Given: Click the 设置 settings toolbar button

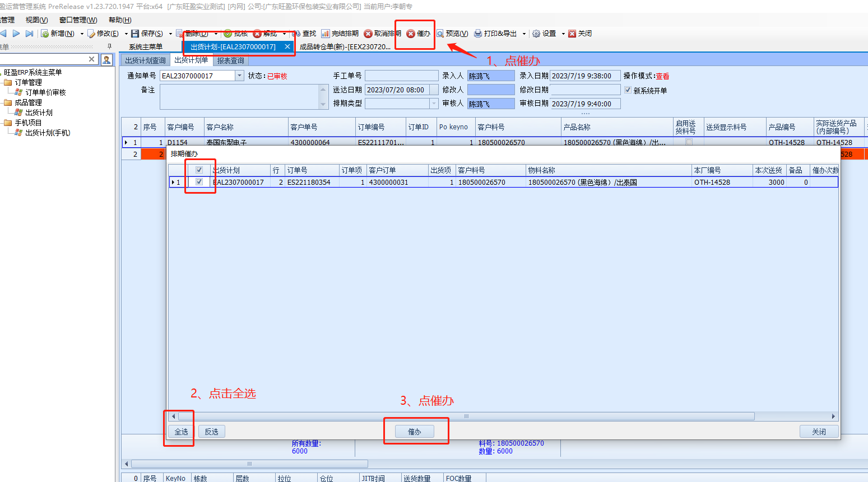Looking at the screenshot, I should coord(544,34).
